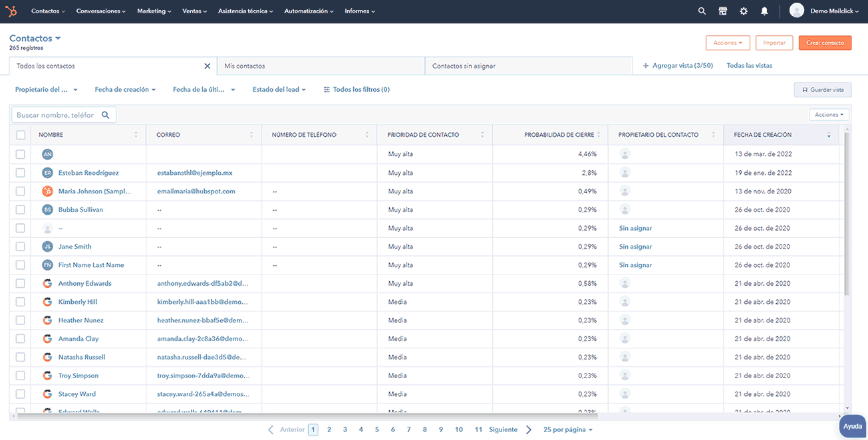Screen dimensions: 868x440
Task: Close the Todos los contactos tab
Action: coord(207,66)
